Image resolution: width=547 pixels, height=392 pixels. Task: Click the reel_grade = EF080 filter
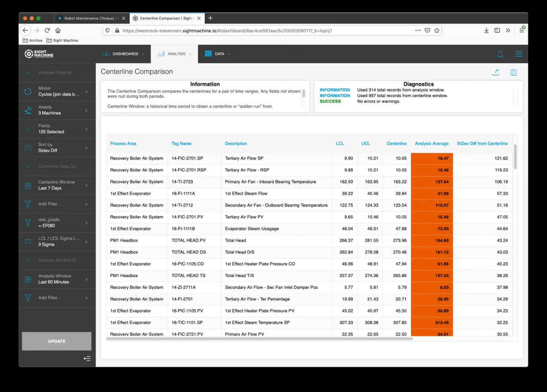(x=57, y=222)
